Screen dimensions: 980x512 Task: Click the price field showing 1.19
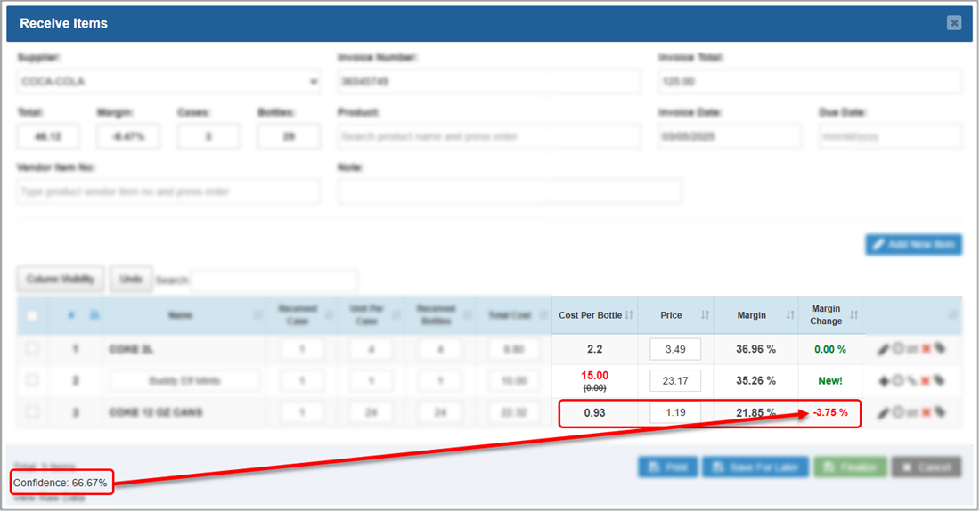pos(675,413)
